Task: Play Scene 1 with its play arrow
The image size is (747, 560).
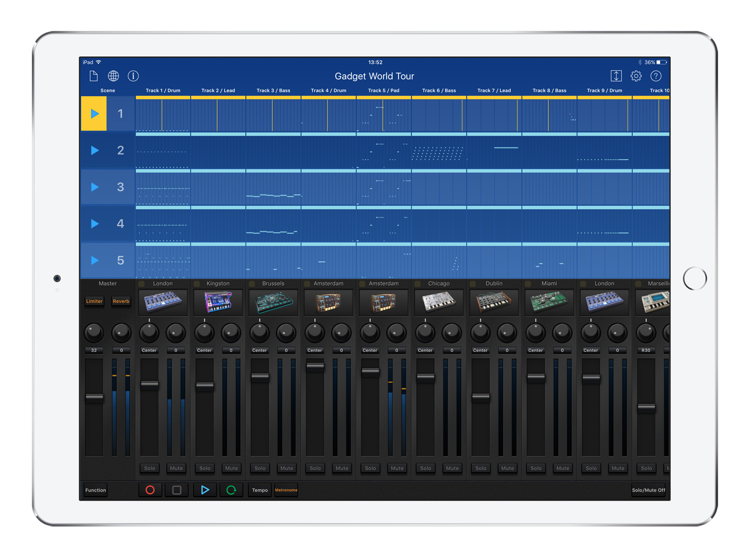Action: coord(94,113)
